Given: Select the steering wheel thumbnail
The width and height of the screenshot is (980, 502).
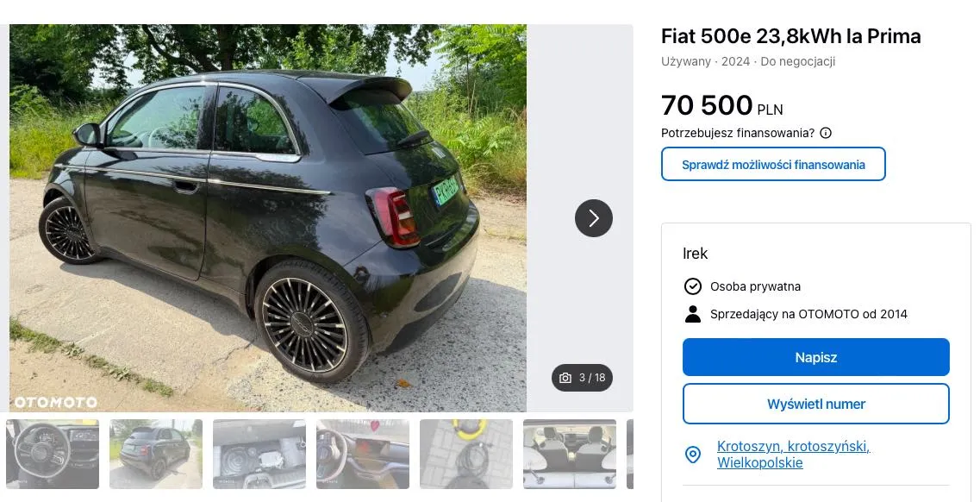Looking at the screenshot, I should 53,455.
